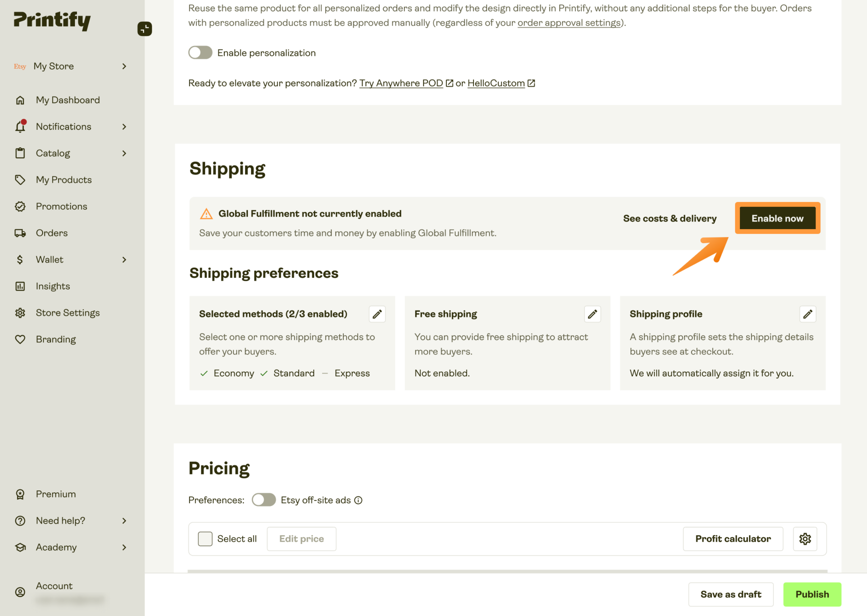
Task: Click the Printify logo
Action: (52, 21)
